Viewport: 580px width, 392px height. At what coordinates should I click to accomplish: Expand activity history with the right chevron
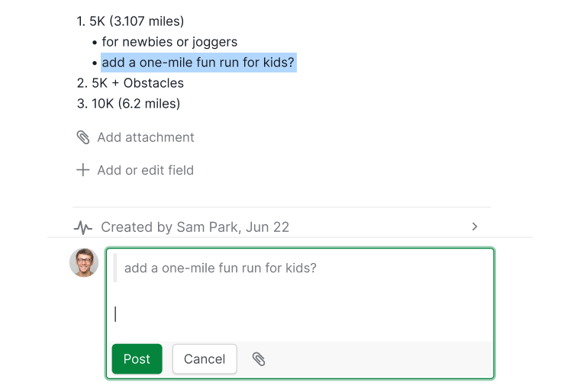pos(475,227)
